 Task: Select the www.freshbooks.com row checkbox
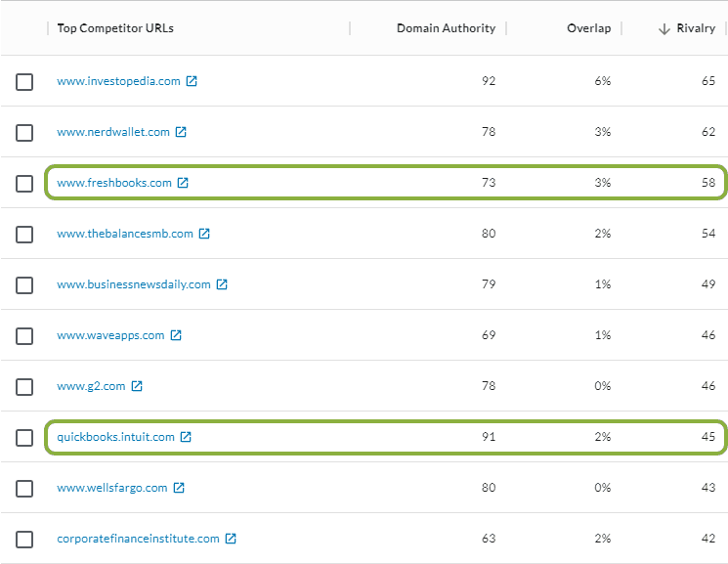pos(24,184)
